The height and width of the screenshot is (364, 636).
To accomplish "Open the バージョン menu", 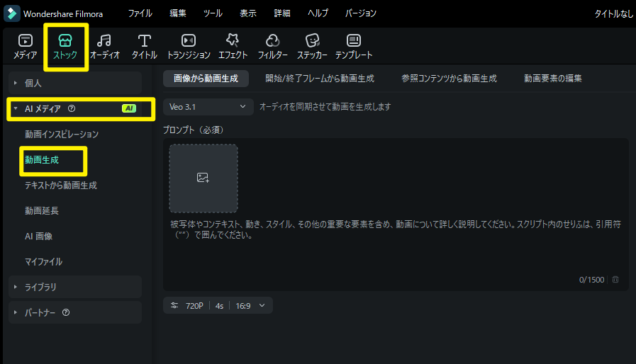I will point(361,13).
